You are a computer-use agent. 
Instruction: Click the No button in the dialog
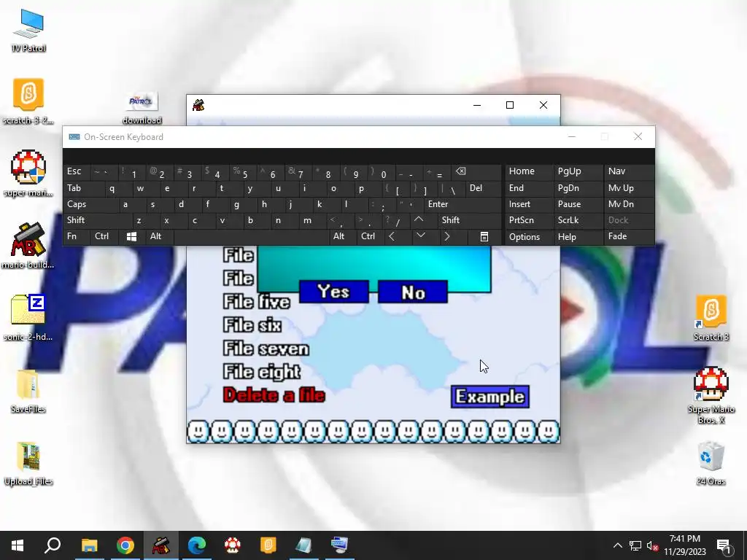tap(413, 292)
